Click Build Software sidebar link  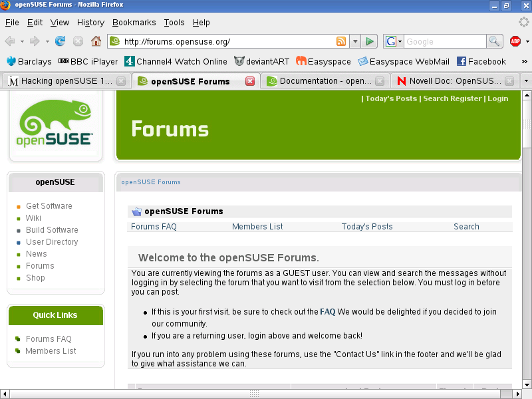click(x=52, y=230)
